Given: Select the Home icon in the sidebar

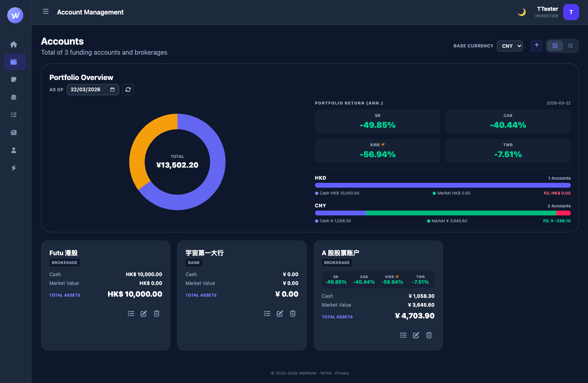Looking at the screenshot, I should [x=14, y=44].
